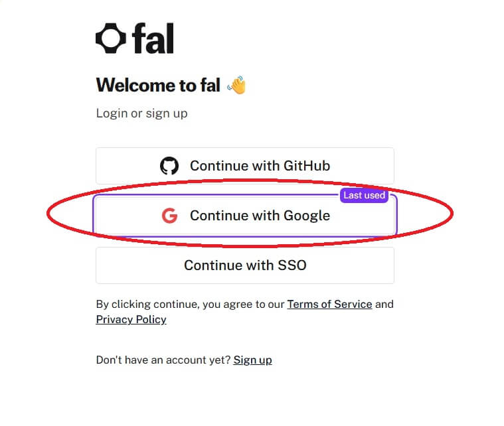Click the By clicking continue agreement text
The image size is (504, 426).
click(x=191, y=305)
